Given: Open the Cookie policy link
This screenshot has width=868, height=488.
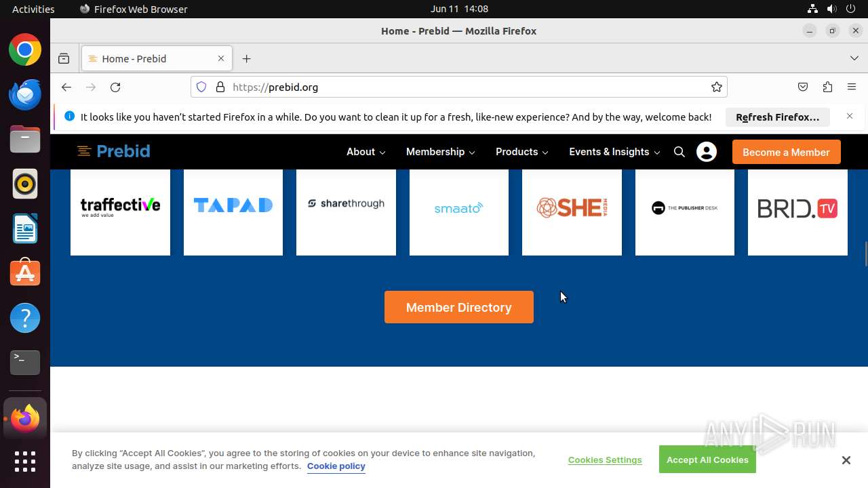Looking at the screenshot, I should pyautogui.click(x=336, y=466).
